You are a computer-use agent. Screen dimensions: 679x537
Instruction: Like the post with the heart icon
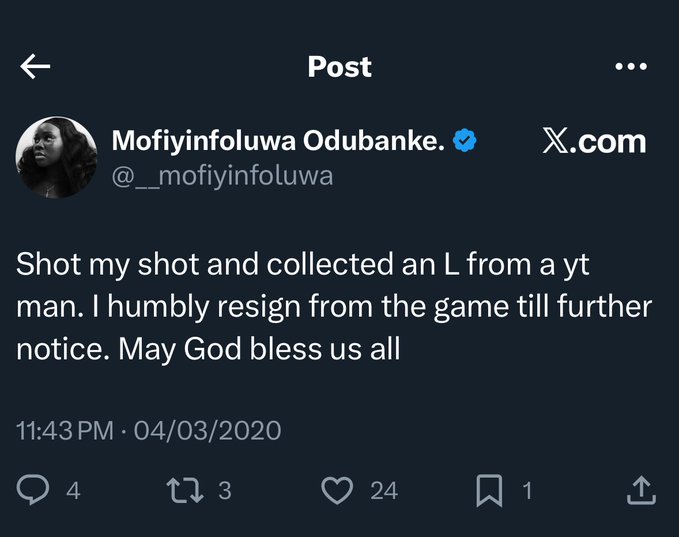[x=339, y=490]
